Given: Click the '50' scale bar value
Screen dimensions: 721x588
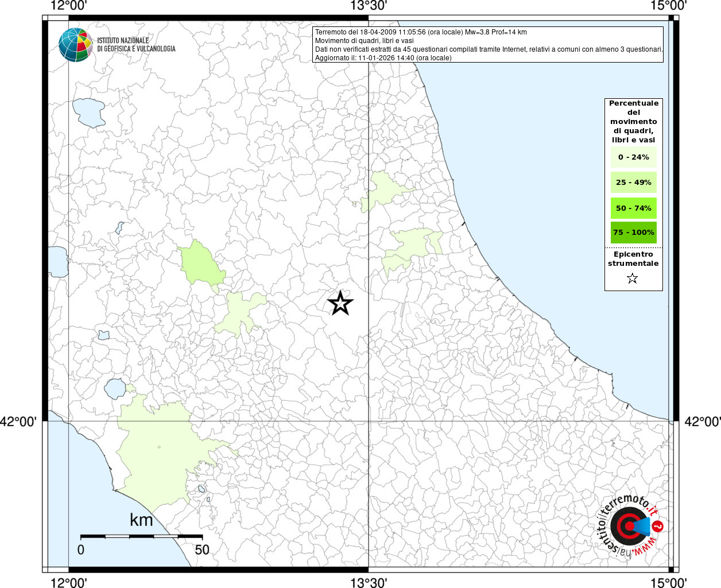Looking at the screenshot, I should point(202,550).
